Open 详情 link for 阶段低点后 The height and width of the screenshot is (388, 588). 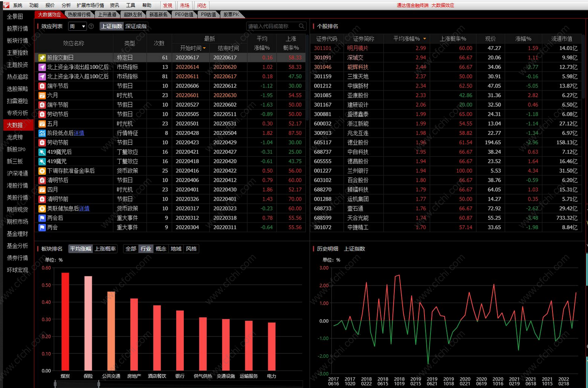(79, 133)
